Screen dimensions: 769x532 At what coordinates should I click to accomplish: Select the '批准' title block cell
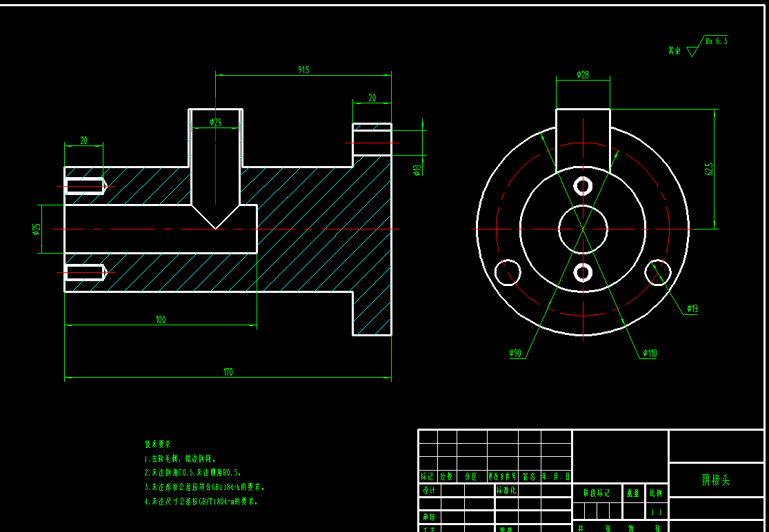pos(506,529)
